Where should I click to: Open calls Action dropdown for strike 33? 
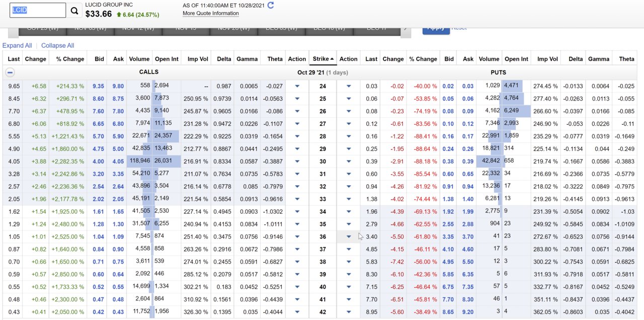297,199
